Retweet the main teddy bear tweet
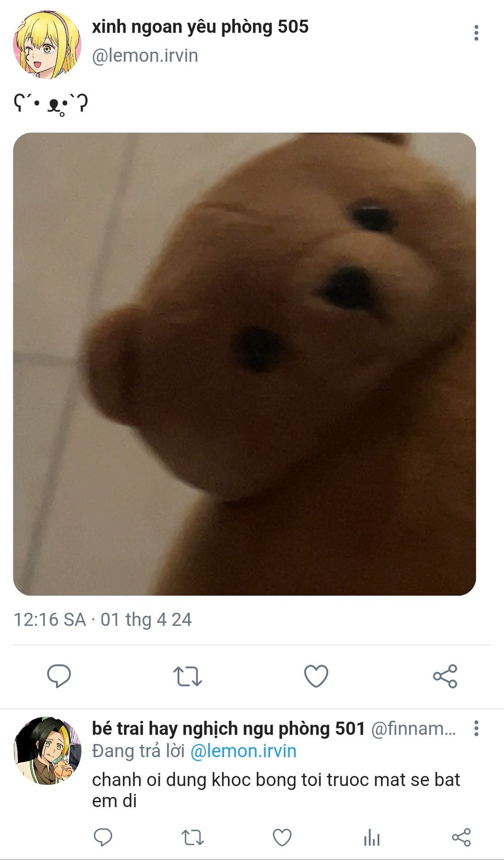 [x=188, y=676]
